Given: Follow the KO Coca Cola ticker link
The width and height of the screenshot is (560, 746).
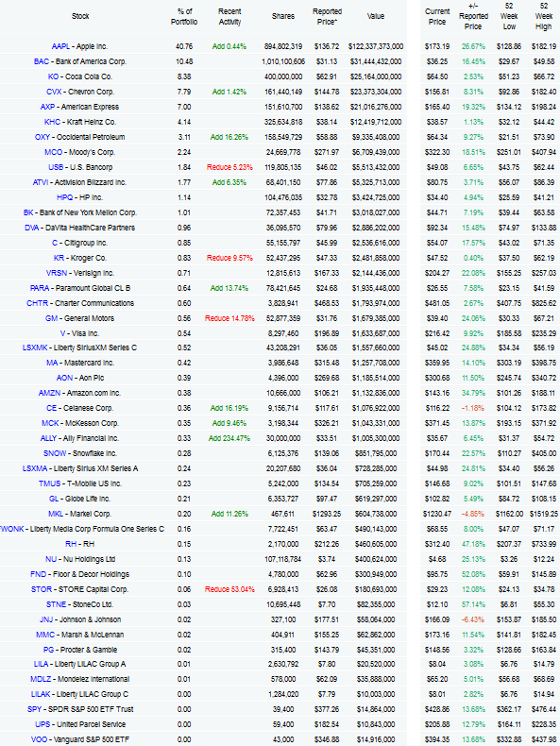Looking at the screenshot, I should (53, 76).
